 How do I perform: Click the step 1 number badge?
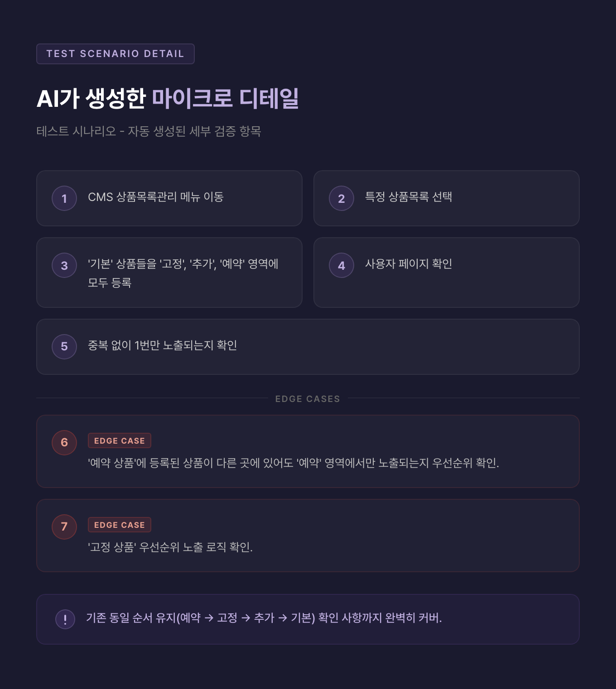point(64,198)
